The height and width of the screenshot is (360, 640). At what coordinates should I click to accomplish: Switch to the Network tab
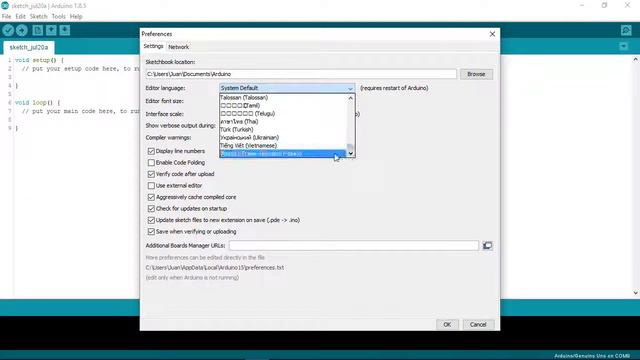(x=178, y=47)
